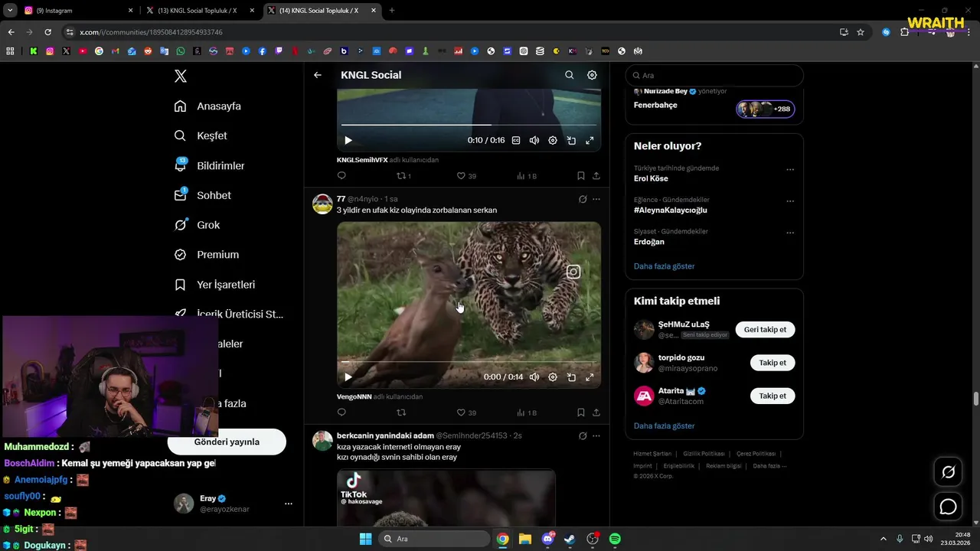This screenshot has width=980, height=551.
Task: Share the VengoNNN video post
Action: coord(596,412)
